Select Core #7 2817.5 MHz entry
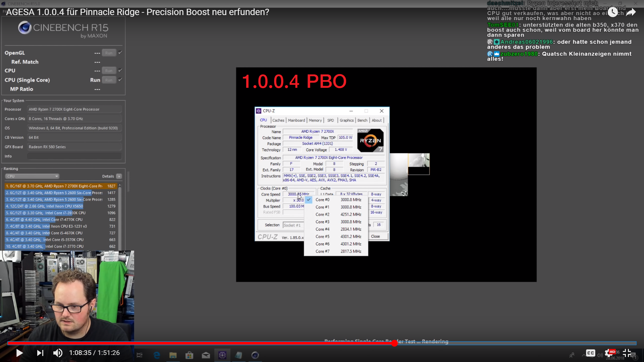 coord(336,251)
